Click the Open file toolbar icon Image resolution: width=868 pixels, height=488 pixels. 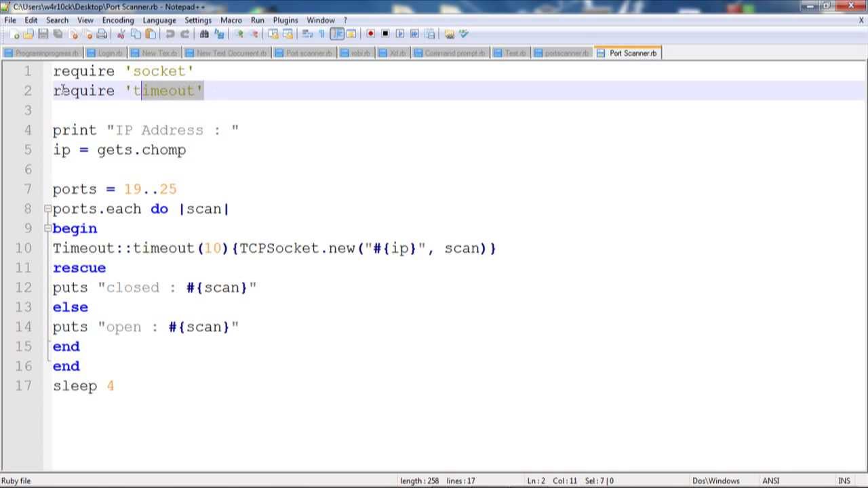click(x=28, y=34)
